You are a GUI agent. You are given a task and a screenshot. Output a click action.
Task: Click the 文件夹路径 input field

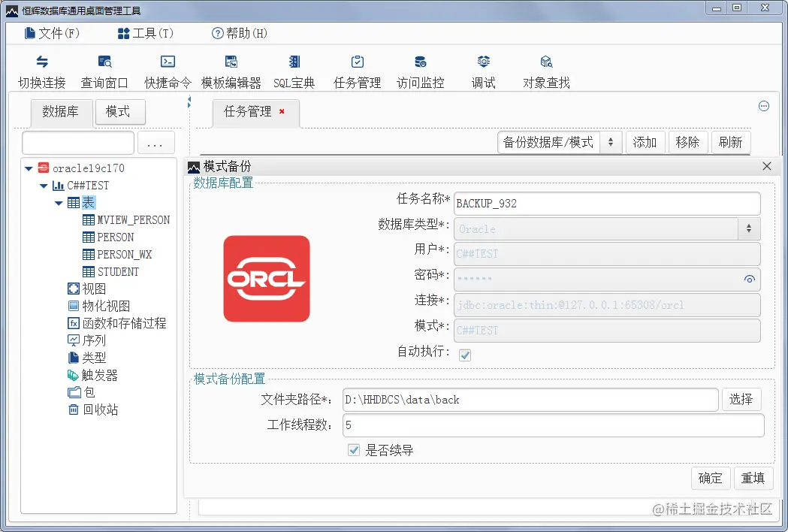[x=530, y=400]
